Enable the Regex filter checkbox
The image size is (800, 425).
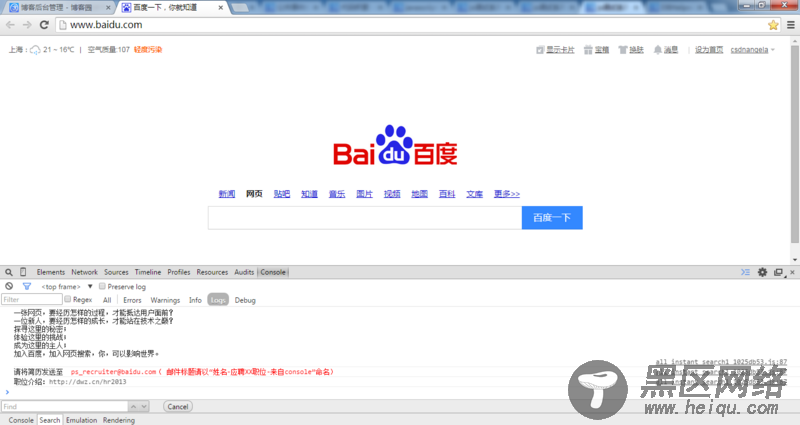[x=67, y=299]
